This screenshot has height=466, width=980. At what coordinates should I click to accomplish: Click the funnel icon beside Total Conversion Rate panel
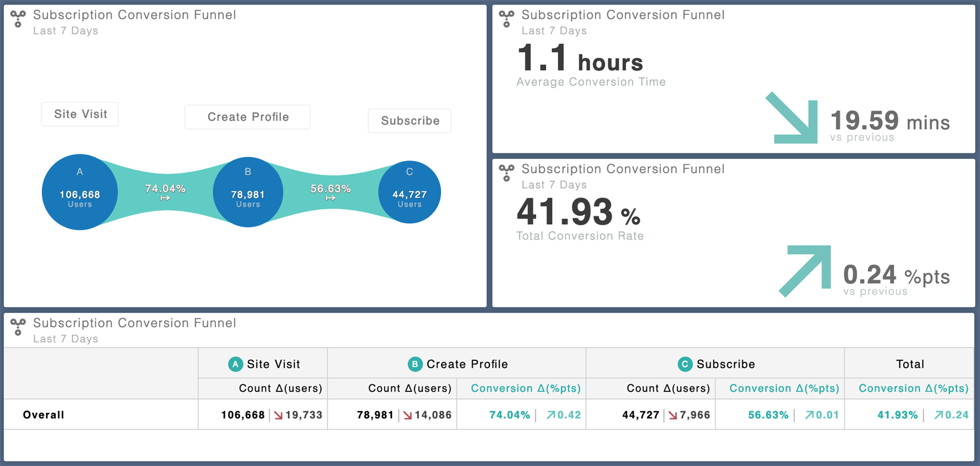click(506, 173)
